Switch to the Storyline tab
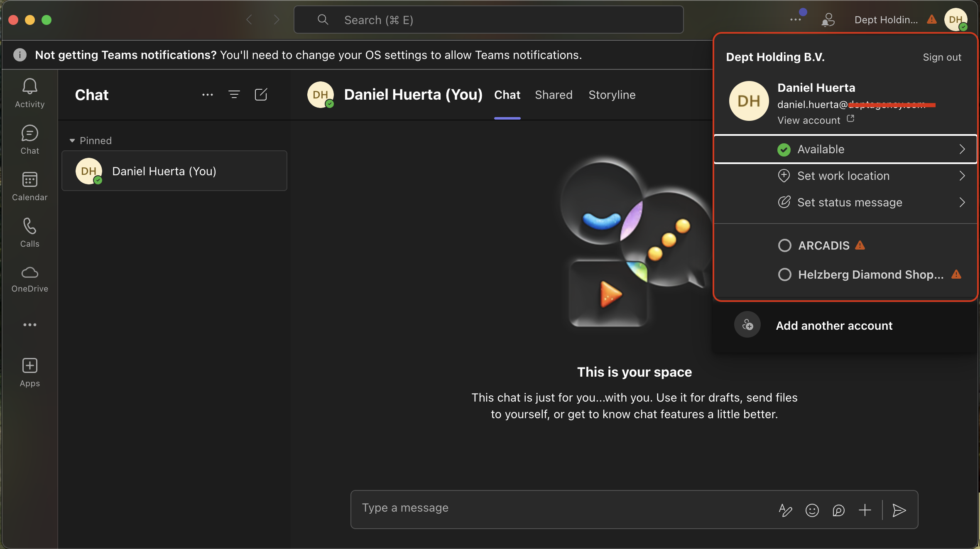Viewport: 980px width, 549px height. tap(612, 95)
